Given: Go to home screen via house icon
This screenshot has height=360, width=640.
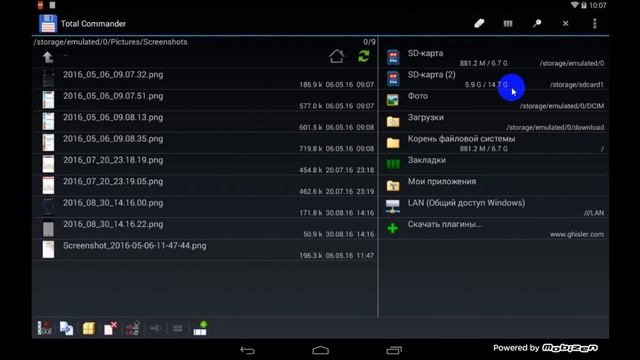Looking at the screenshot, I should [336, 56].
